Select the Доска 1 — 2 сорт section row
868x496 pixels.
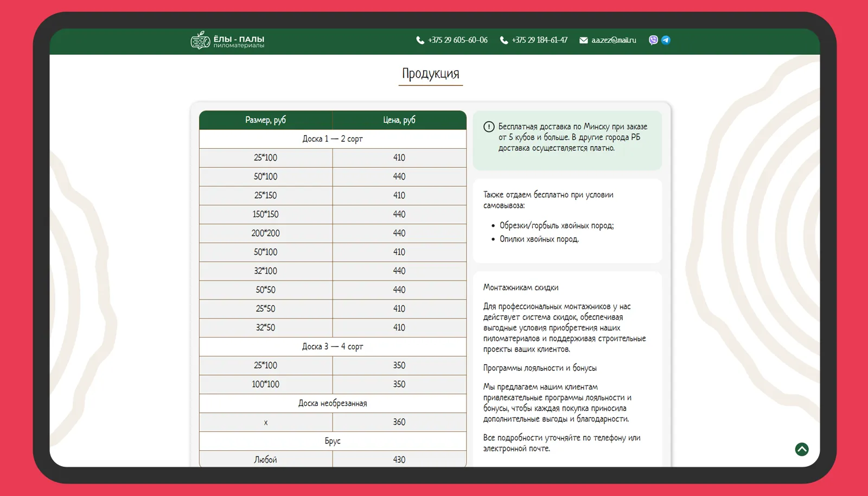[333, 139]
